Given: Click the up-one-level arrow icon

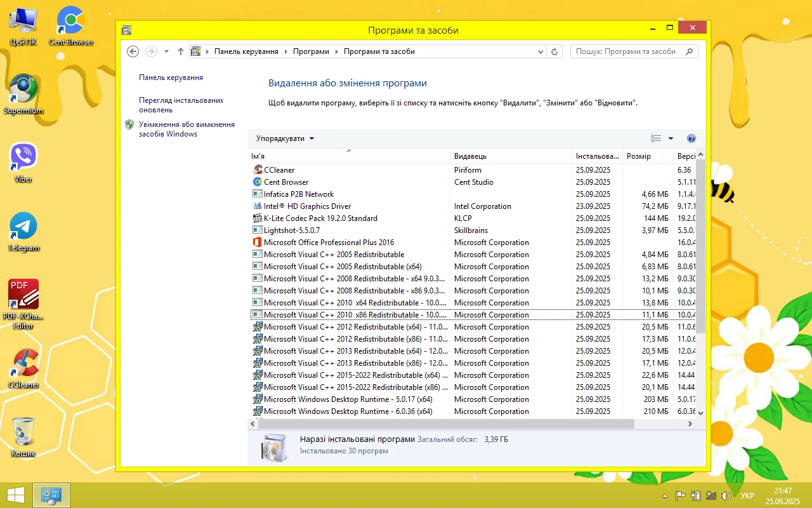Looking at the screenshot, I should 181,51.
